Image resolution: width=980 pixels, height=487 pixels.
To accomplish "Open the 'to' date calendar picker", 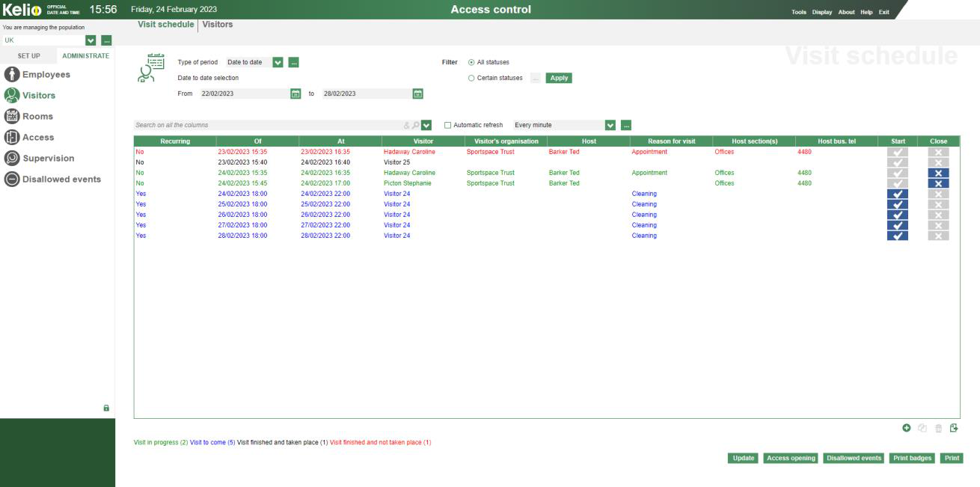I will coord(418,94).
